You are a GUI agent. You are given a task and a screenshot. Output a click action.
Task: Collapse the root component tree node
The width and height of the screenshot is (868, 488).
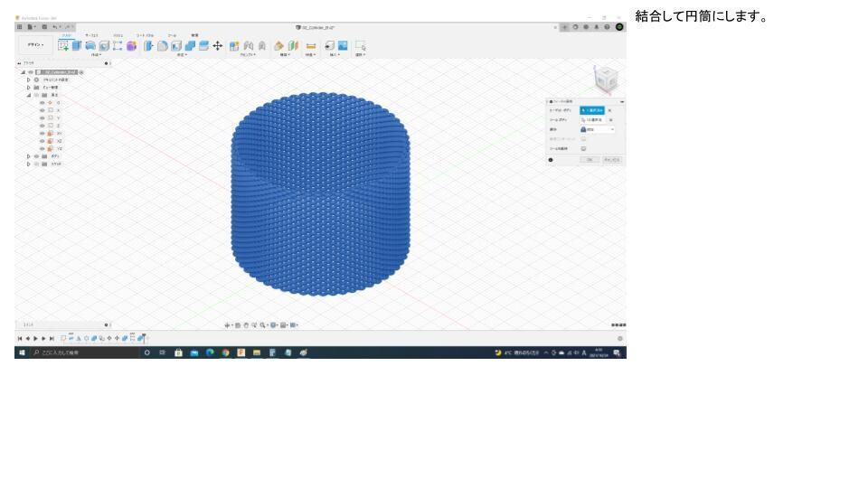pyautogui.click(x=24, y=72)
